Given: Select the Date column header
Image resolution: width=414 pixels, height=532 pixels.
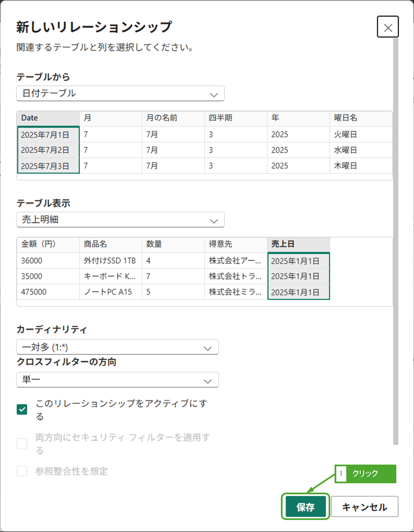Looking at the screenshot, I should (x=48, y=118).
